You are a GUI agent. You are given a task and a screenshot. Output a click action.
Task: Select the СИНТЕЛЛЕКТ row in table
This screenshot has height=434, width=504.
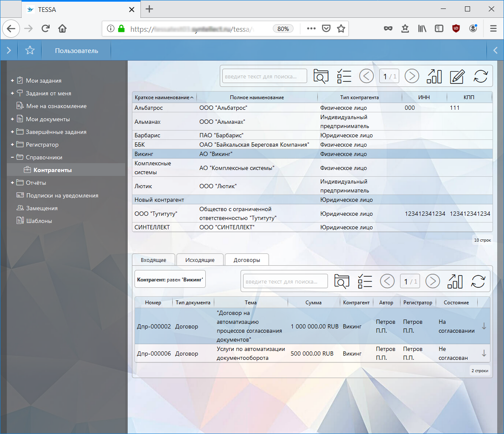coord(152,227)
